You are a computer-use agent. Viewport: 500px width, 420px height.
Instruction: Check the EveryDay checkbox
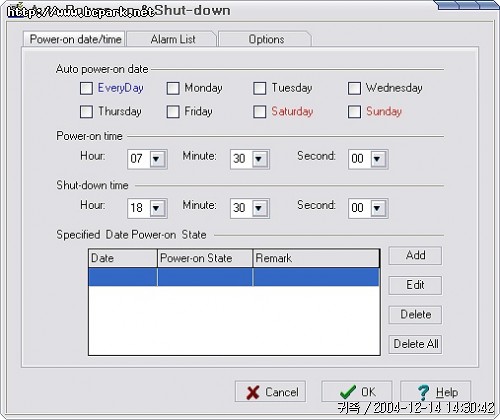[86, 88]
